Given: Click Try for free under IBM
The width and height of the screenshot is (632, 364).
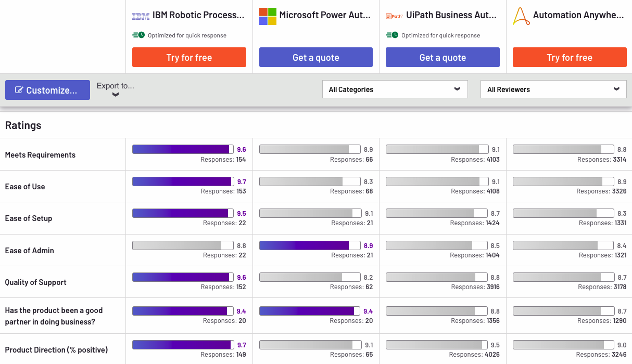Looking at the screenshot, I should pyautogui.click(x=189, y=57).
